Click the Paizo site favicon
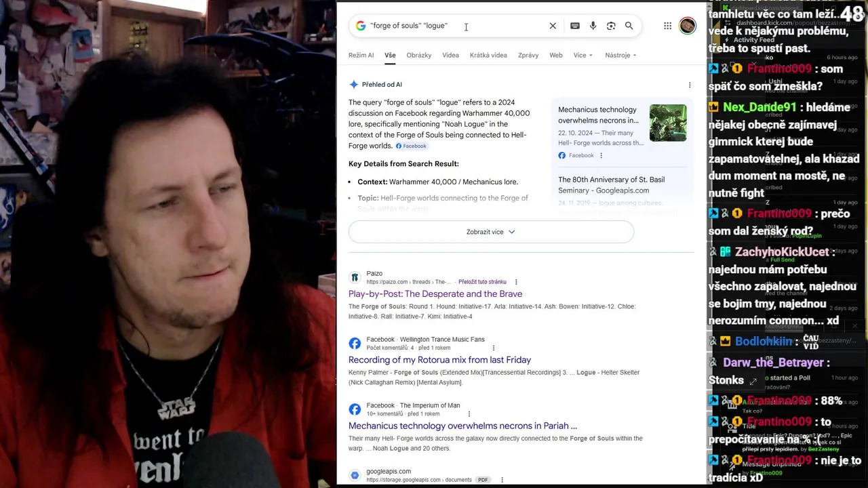Viewport: 868px width, 488px height. (355, 277)
